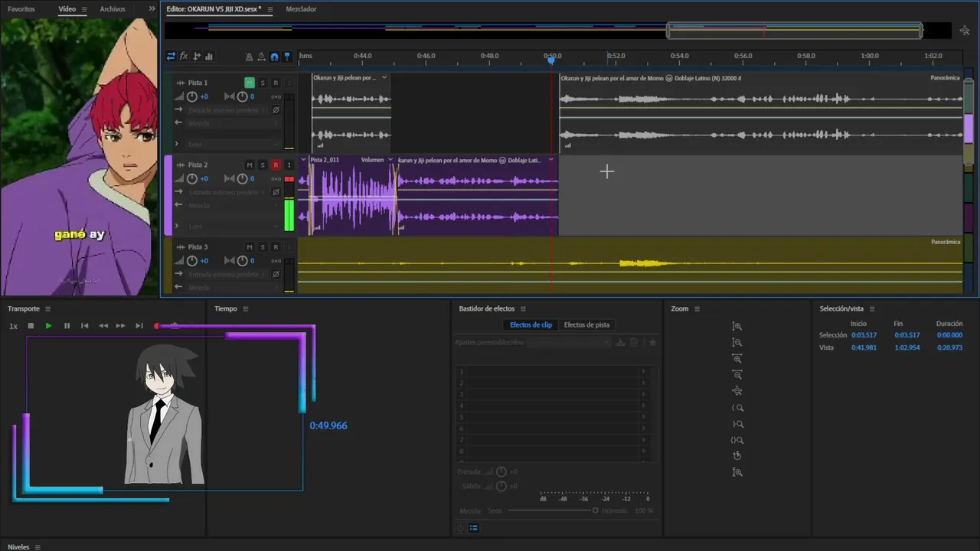
Task: Edit the Vista Inicio value 0:41.981
Action: (x=864, y=347)
